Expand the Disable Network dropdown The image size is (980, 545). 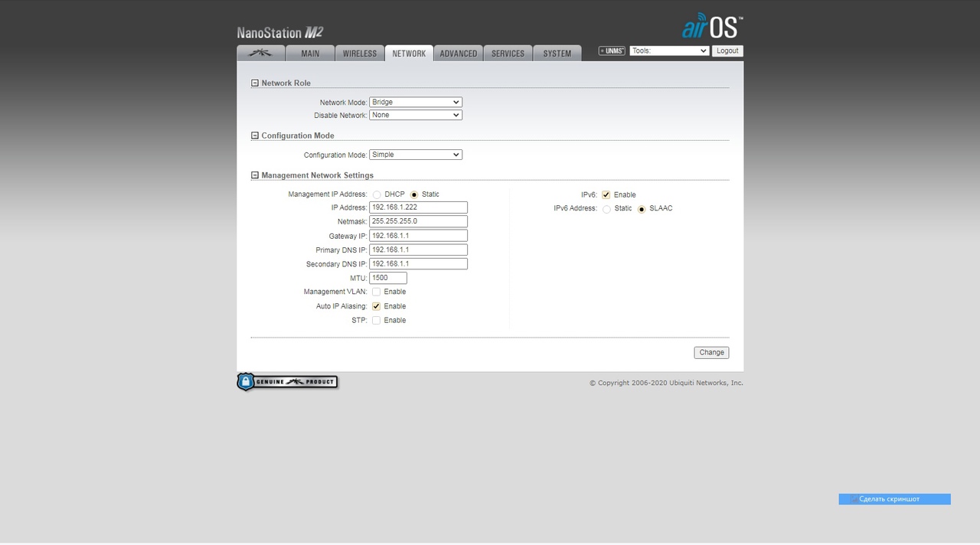point(415,116)
